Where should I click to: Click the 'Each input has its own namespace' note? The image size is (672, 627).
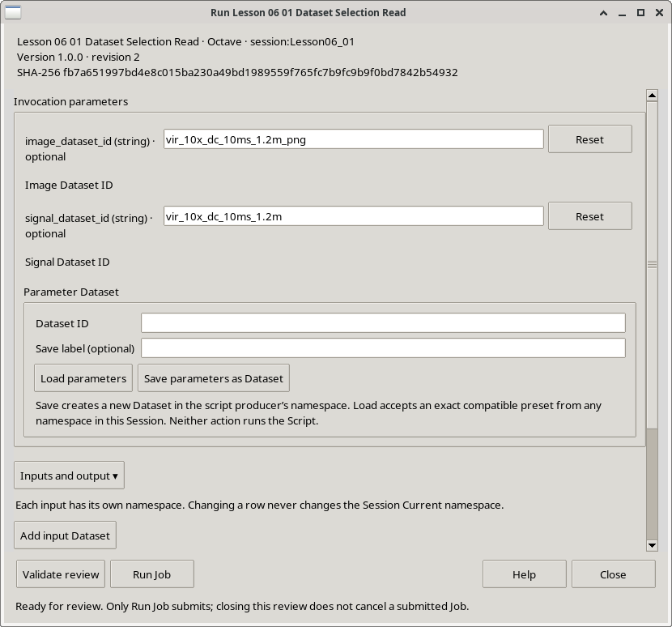pos(260,505)
